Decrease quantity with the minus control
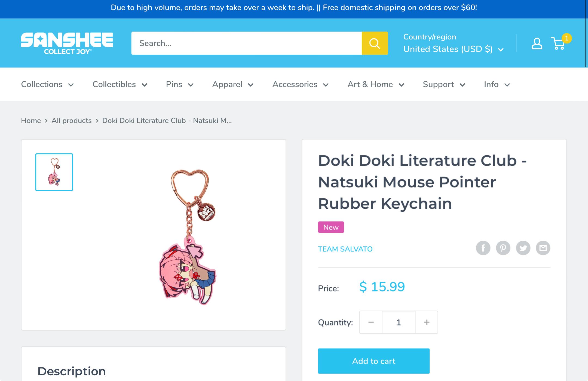 (370, 322)
